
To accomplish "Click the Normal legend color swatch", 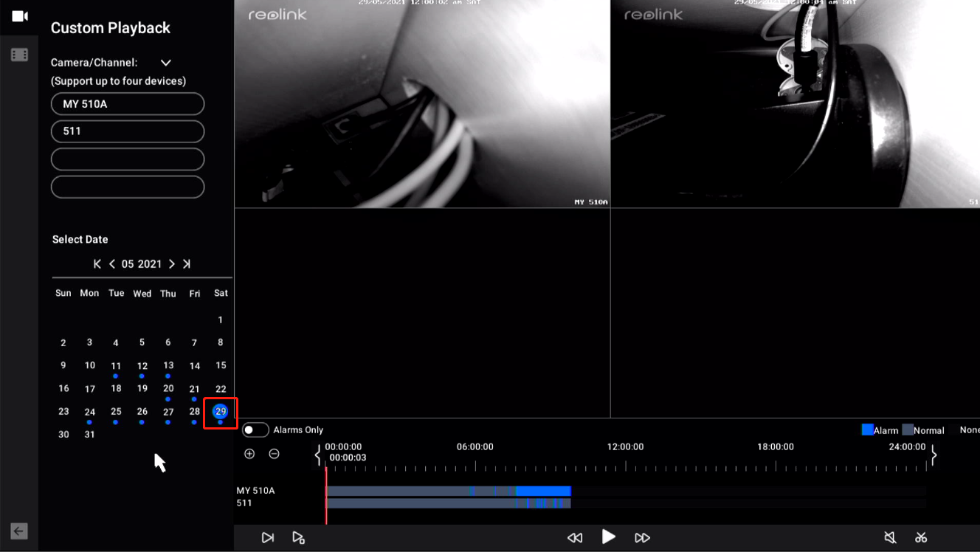I will [908, 429].
